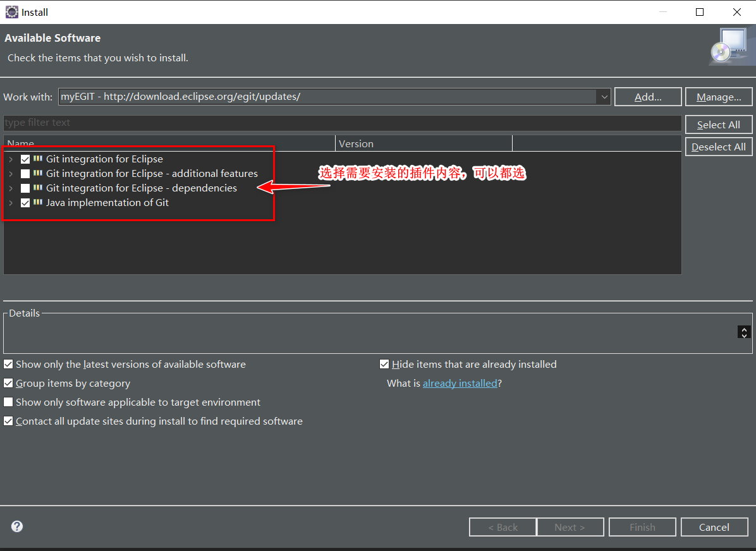
Task: Click the Cancel button
Action: [x=714, y=527]
